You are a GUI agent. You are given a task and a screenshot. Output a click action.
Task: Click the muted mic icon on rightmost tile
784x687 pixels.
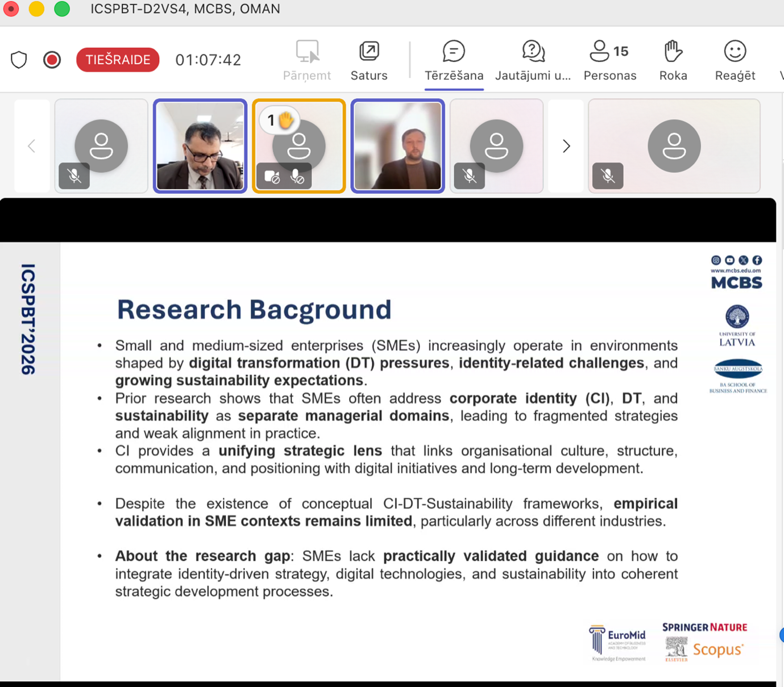click(x=608, y=176)
